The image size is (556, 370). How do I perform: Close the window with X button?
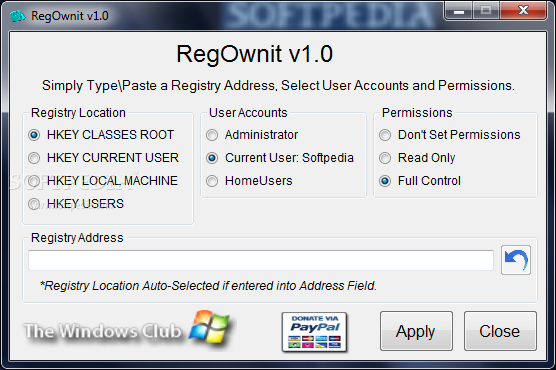523,11
